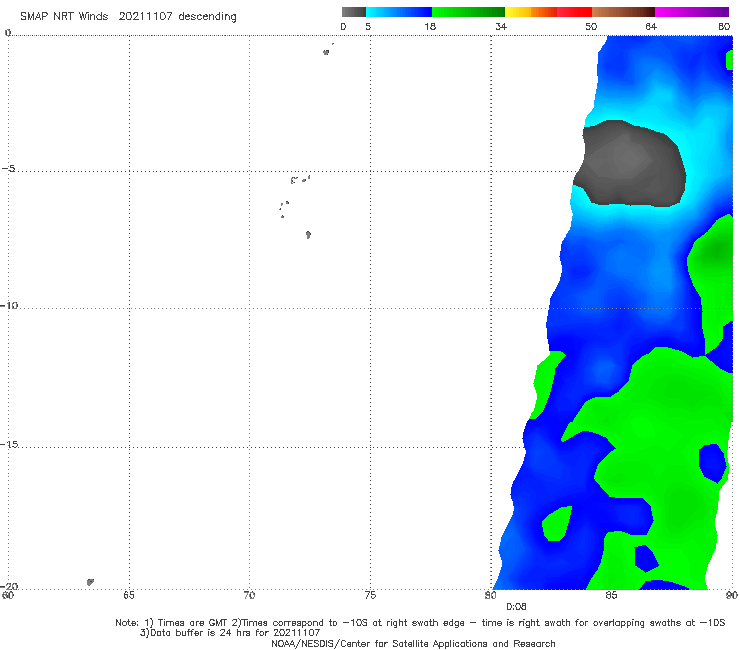This screenshot has height=650, width=740.
Task: Click the '18' label under the color bar
Action: tap(430, 26)
